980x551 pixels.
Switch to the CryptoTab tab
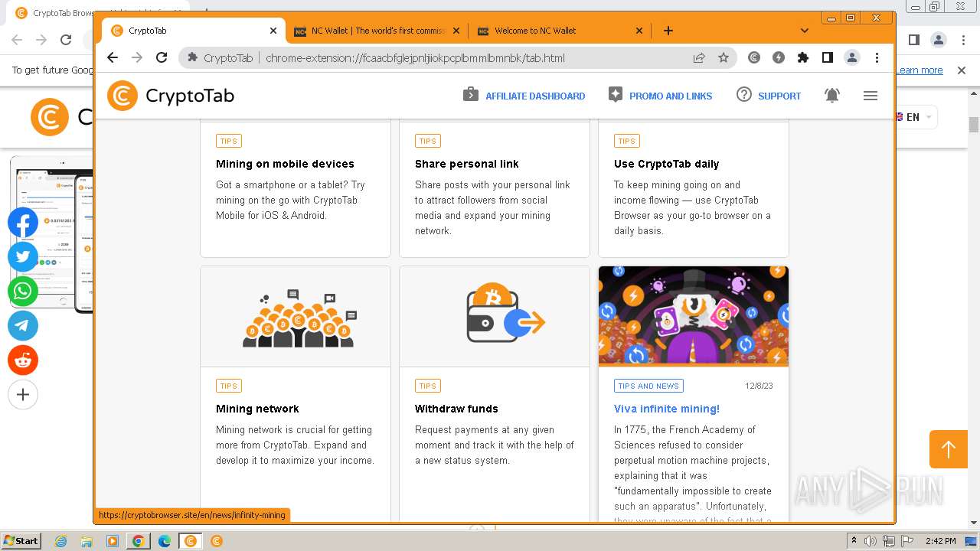(194, 31)
